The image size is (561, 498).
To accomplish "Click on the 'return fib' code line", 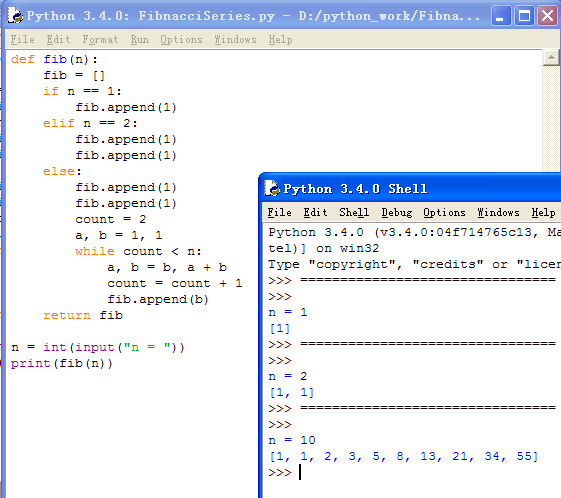I will [83, 315].
